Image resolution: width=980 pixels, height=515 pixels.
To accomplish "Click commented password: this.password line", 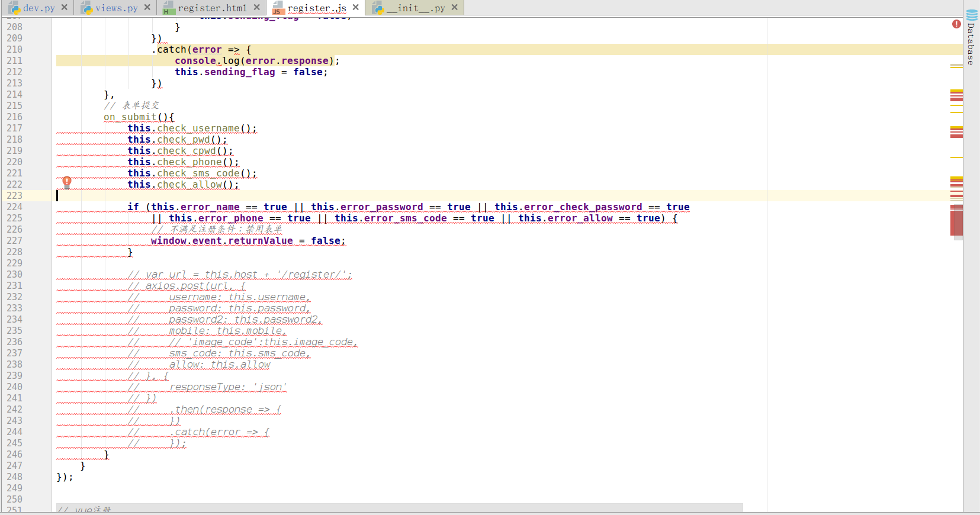I will click(x=219, y=308).
